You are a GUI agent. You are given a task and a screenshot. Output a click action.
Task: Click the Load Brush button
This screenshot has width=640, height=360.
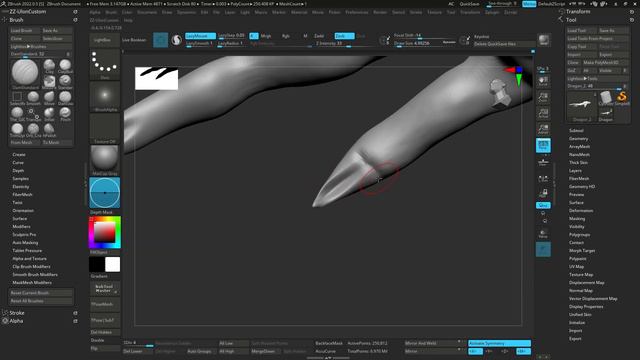(x=25, y=31)
